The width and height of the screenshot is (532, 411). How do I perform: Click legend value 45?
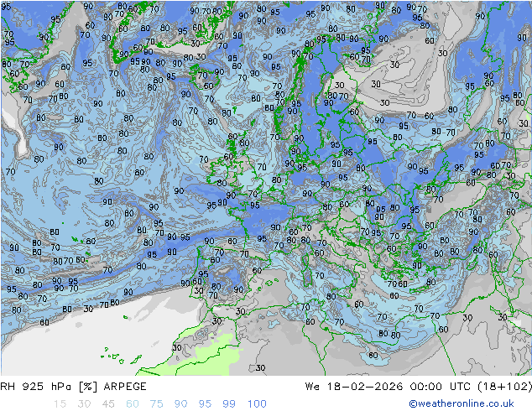pos(108,404)
